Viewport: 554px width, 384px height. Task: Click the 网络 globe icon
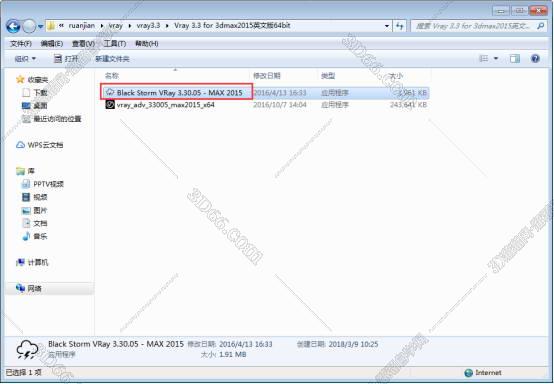(x=20, y=288)
